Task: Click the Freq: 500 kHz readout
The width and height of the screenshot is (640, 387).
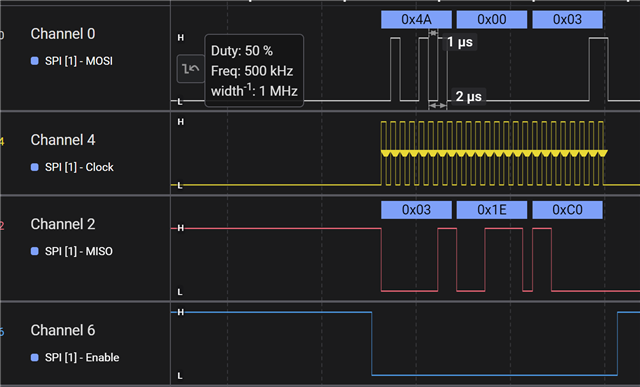Action: click(252, 71)
